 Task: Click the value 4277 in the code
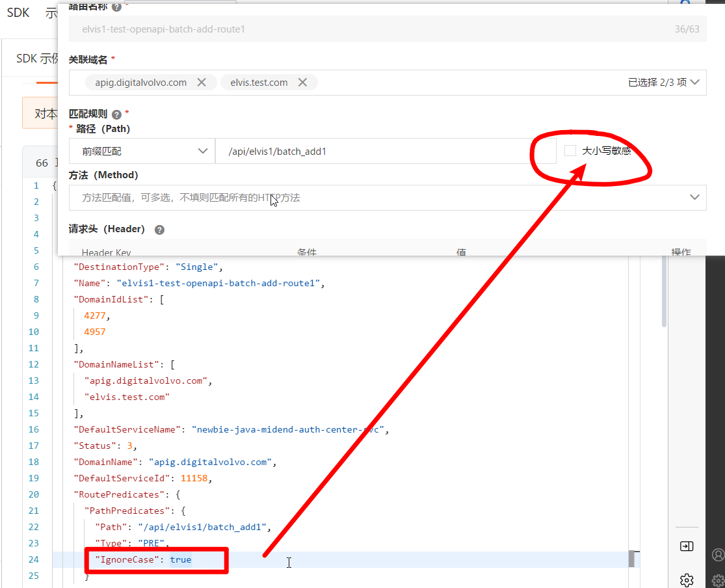[95, 315]
